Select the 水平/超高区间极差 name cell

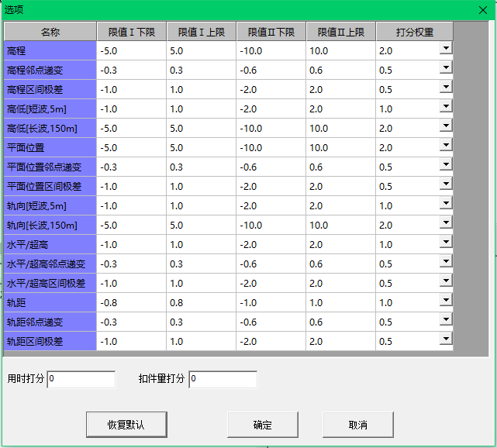[50, 283]
